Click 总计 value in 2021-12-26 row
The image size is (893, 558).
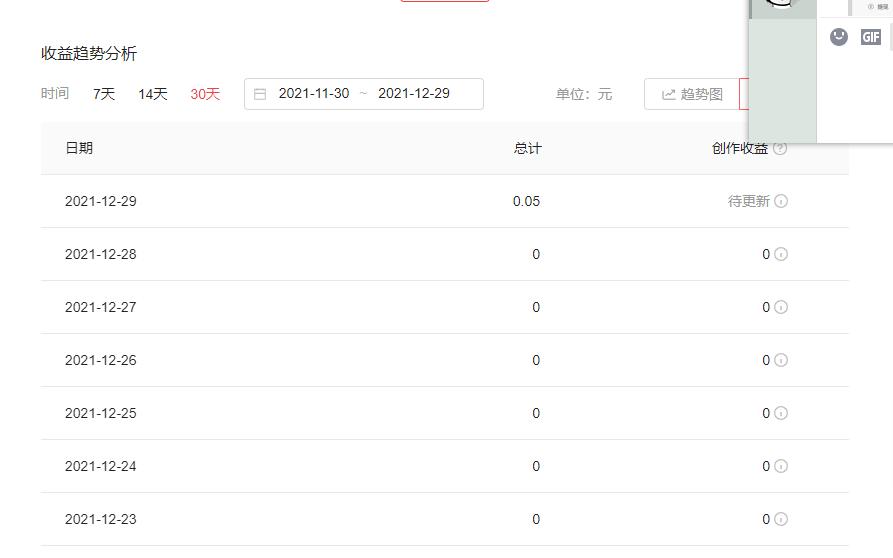pos(536,360)
